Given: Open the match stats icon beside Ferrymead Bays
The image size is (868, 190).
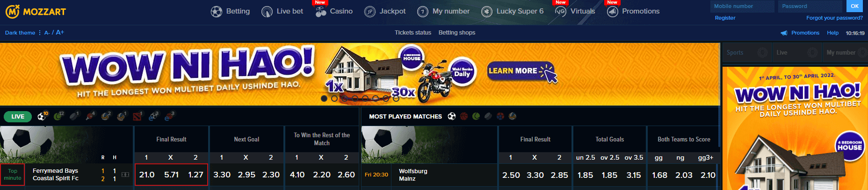Looking at the screenshot, I should (x=125, y=175).
